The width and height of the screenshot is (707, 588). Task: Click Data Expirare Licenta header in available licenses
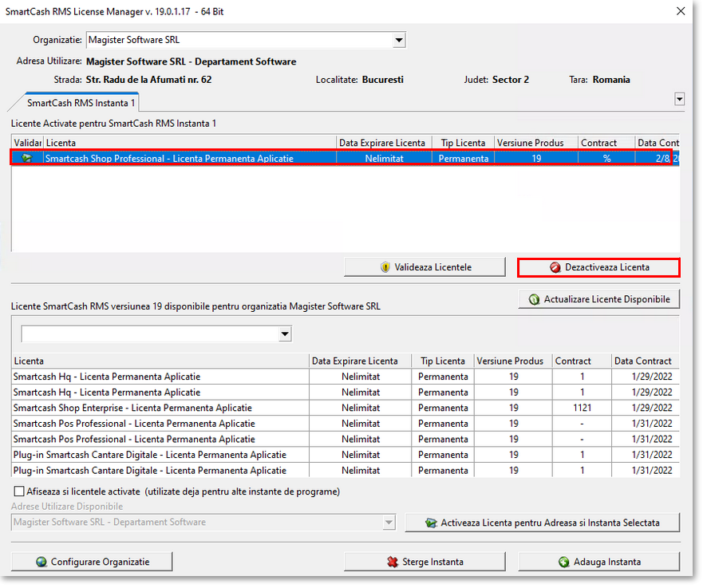coord(360,361)
